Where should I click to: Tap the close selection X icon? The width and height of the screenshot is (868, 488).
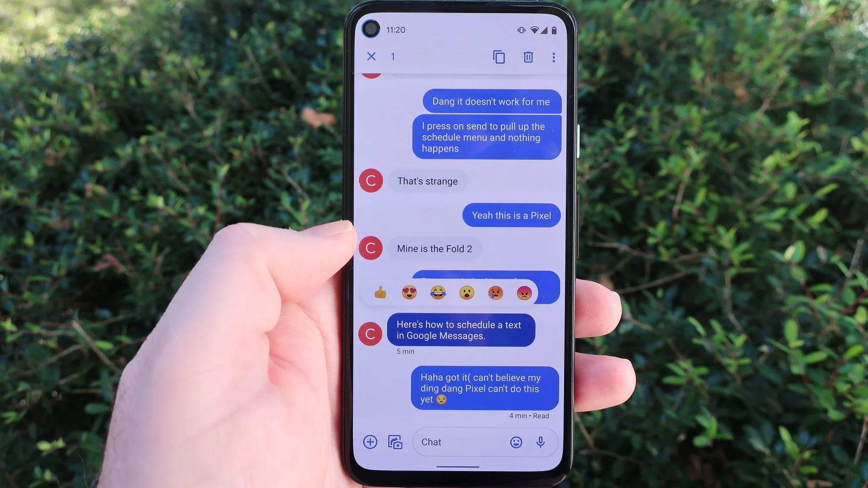coord(370,57)
